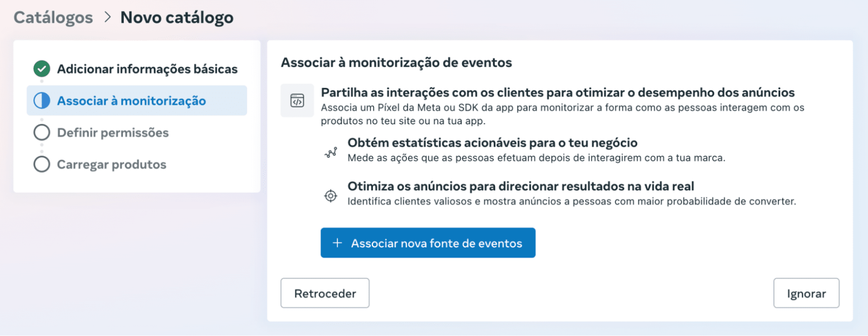Click the statistics line graph icon

(331, 152)
